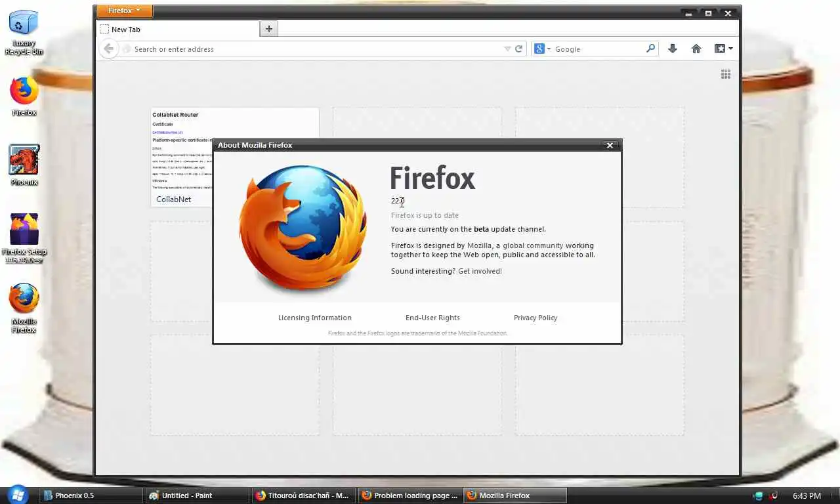Click the Firefox logo in About dialog
The image size is (840, 504).
click(x=303, y=228)
